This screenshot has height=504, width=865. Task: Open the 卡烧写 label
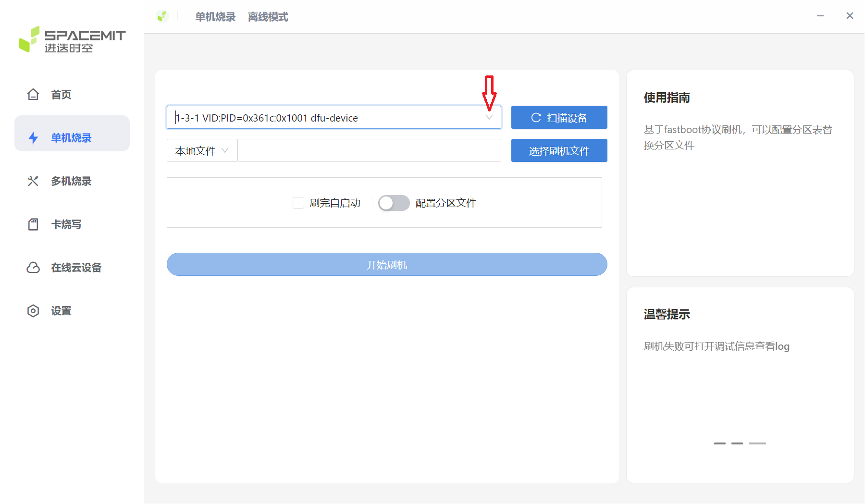pos(66,224)
